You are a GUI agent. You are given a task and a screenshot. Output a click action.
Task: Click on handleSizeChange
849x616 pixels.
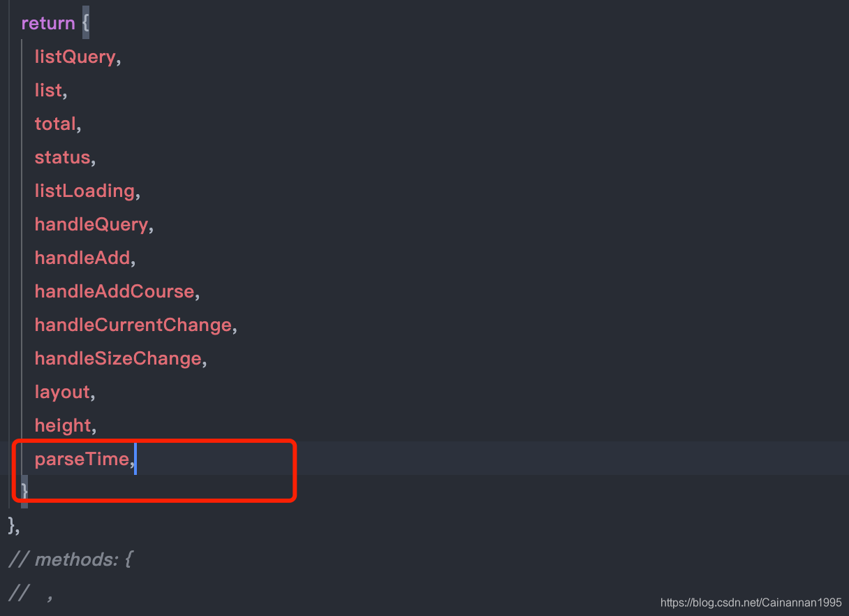tap(118, 358)
